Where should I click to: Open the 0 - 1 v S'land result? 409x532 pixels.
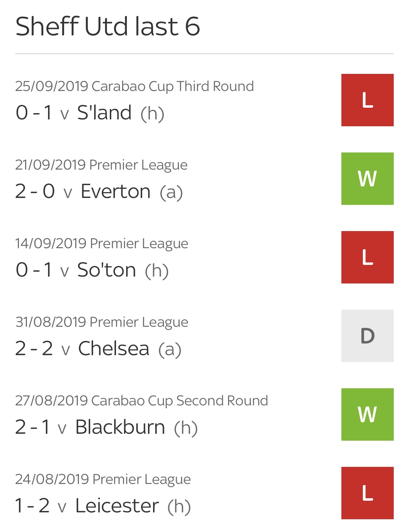[90, 112]
